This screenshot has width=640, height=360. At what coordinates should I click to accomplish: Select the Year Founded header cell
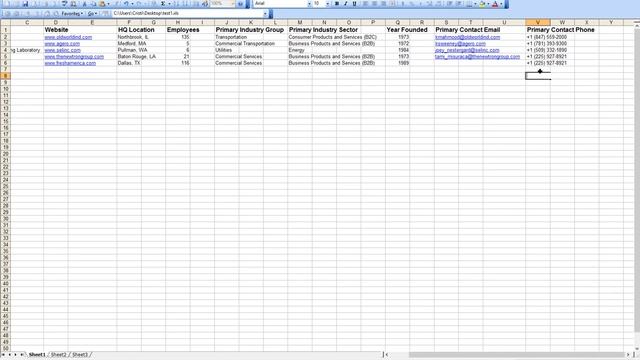[407, 30]
